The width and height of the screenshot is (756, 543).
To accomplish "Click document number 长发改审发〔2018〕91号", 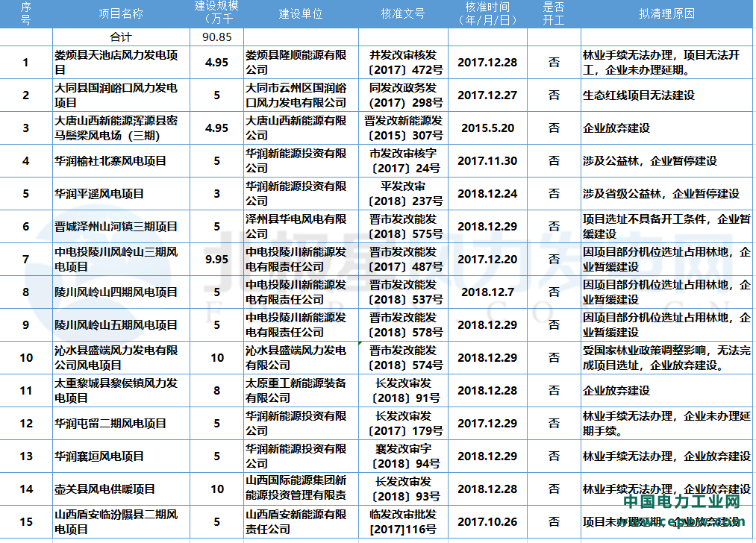I will click(404, 390).
